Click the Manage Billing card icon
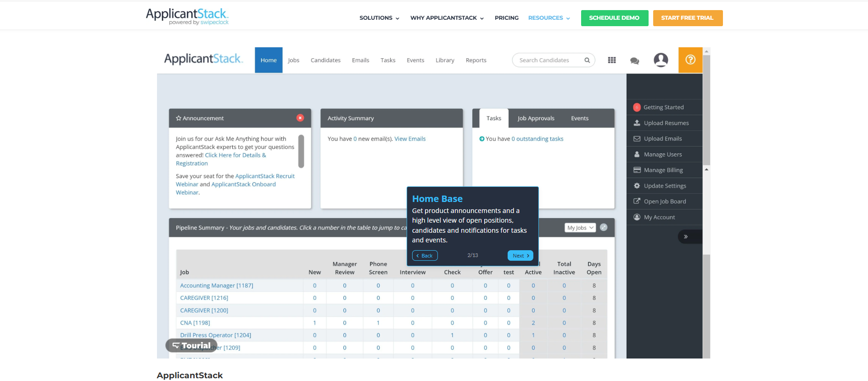The width and height of the screenshot is (868, 381). click(637, 170)
